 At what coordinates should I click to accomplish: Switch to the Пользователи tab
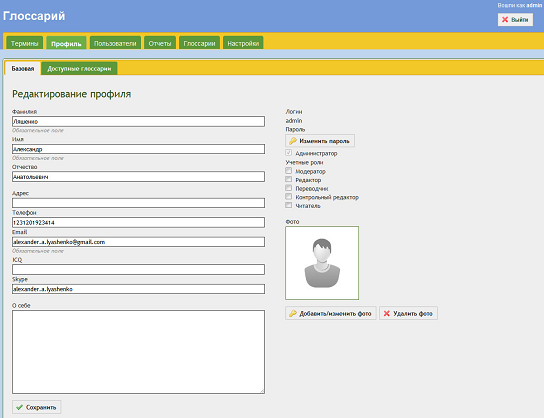point(115,43)
